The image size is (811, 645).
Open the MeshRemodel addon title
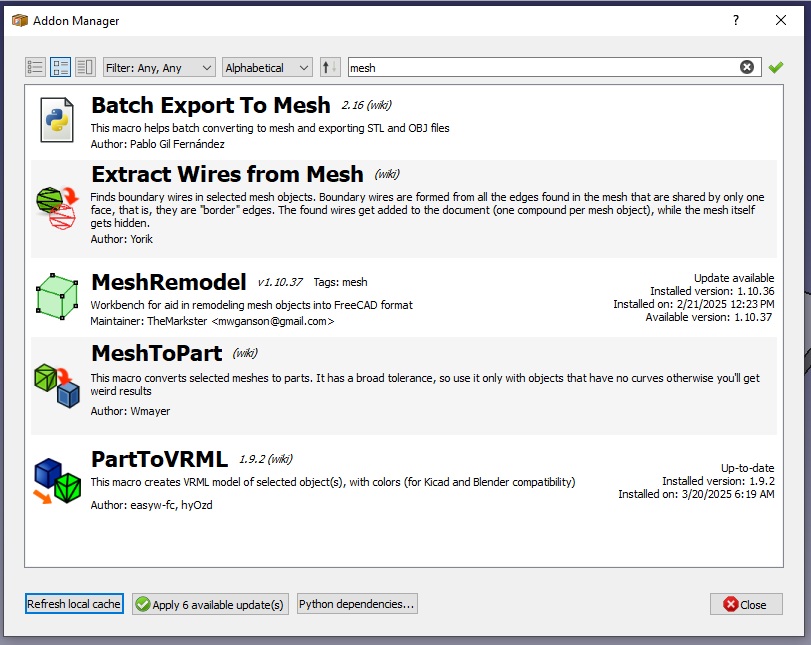point(168,282)
